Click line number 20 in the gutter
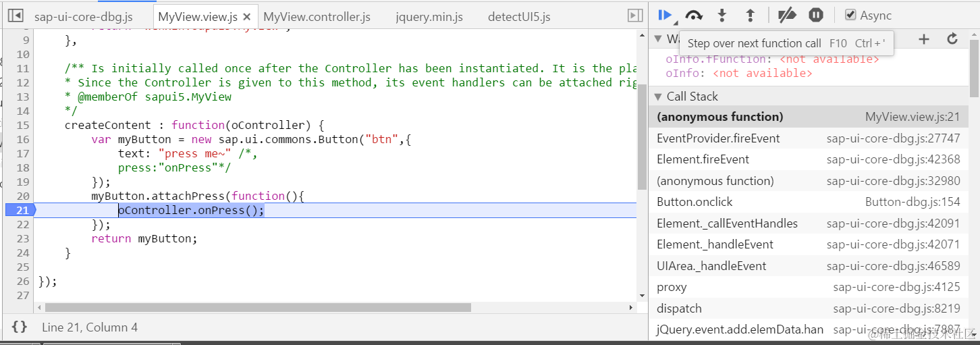This screenshot has width=980, height=345. 23,196
